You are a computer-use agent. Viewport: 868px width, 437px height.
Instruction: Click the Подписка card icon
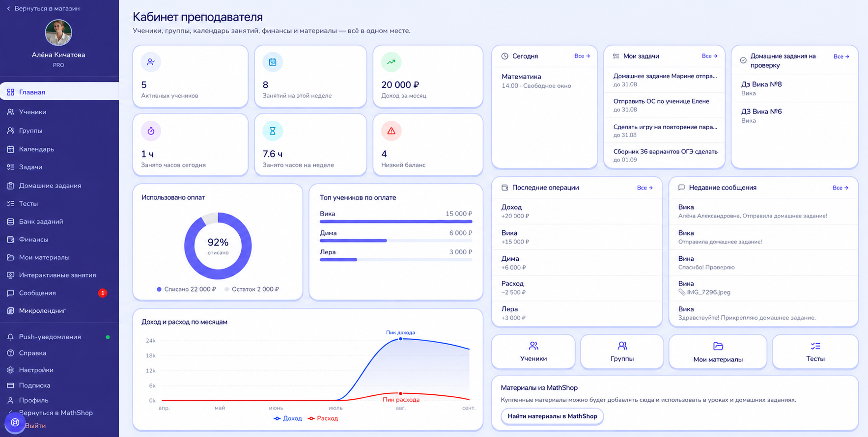pos(10,385)
